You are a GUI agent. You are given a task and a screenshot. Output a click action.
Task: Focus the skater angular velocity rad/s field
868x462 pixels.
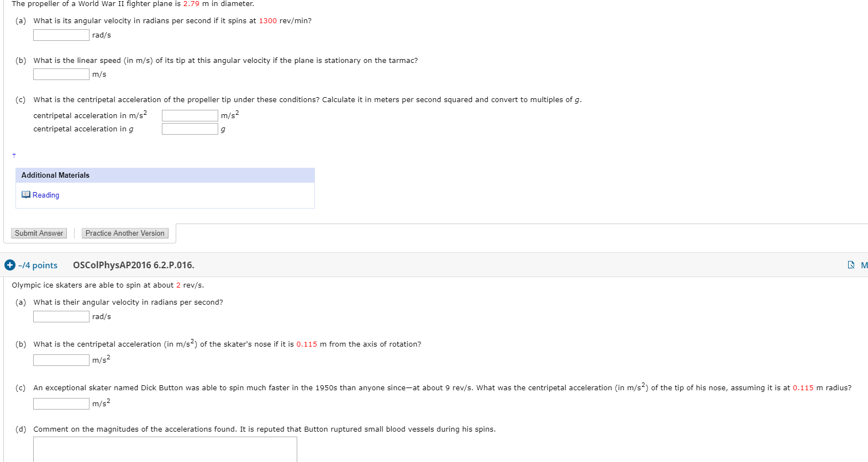(61, 317)
